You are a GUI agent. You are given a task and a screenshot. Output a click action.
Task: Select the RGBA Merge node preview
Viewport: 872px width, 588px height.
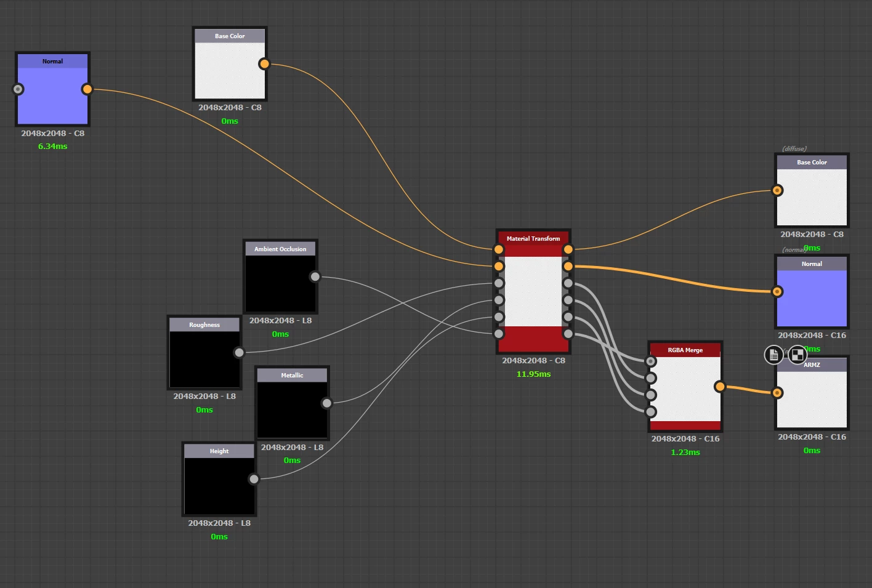pyautogui.click(x=685, y=389)
